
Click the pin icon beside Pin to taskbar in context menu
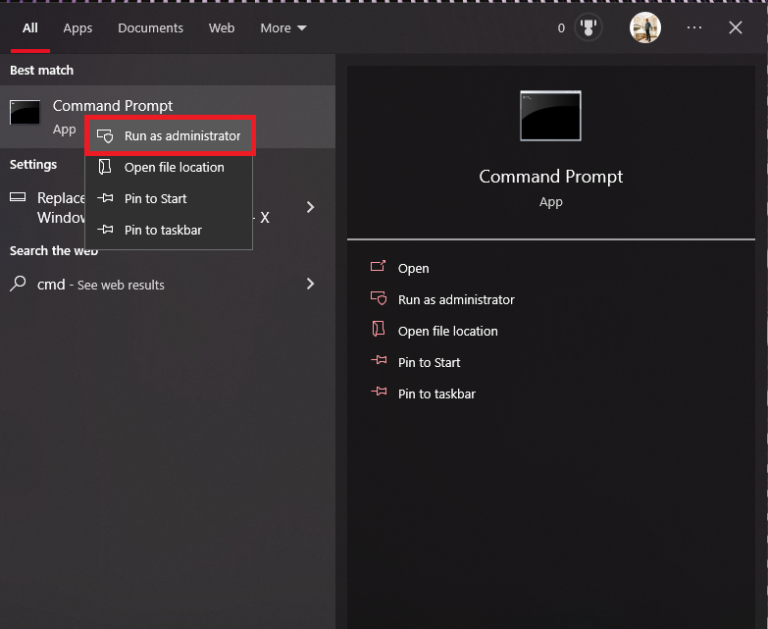click(x=105, y=230)
